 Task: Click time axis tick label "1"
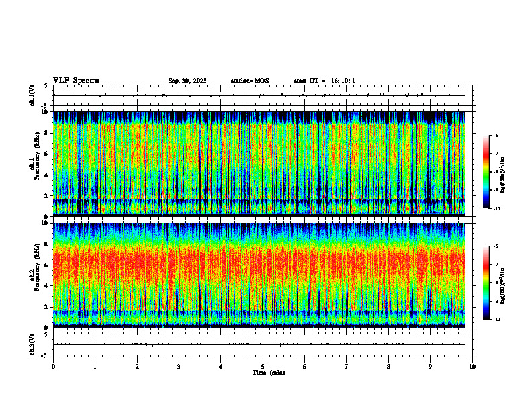(95, 367)
